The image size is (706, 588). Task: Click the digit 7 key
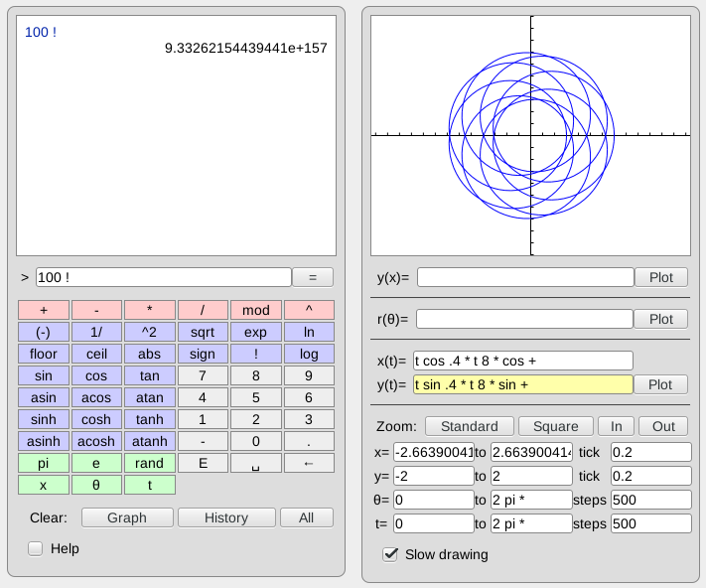pyautogui.click(x=203, y=375)
